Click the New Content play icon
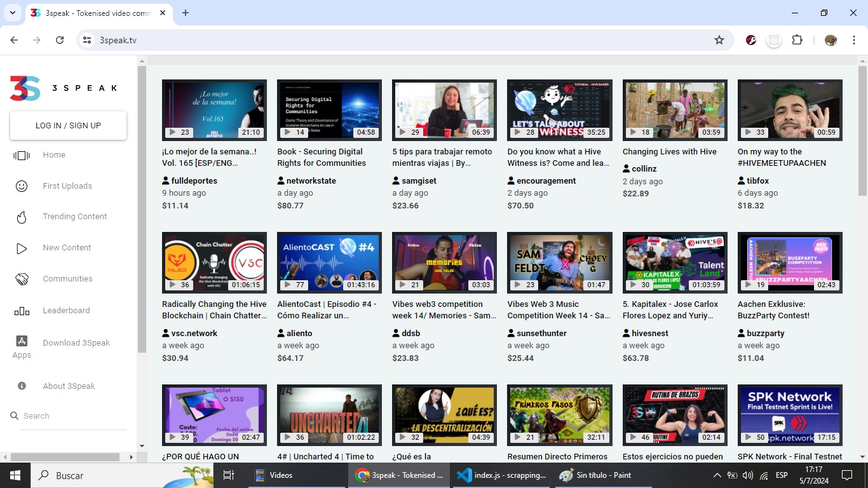 [22, 248]
